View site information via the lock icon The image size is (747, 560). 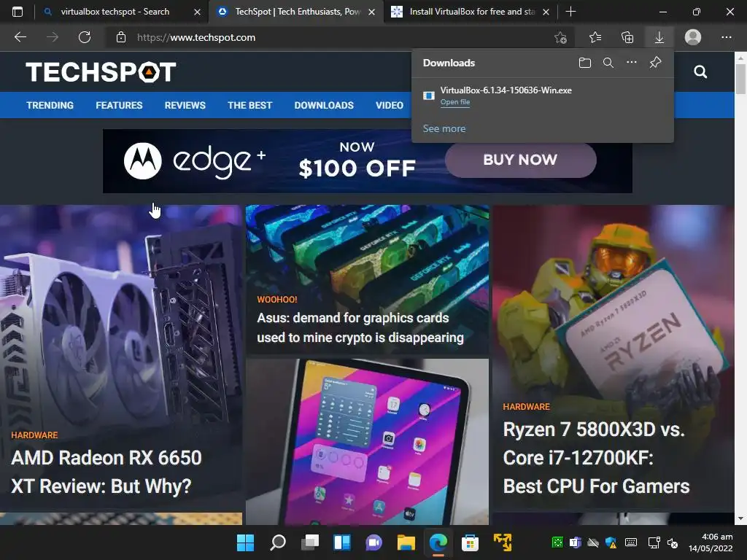coord(121,37)
